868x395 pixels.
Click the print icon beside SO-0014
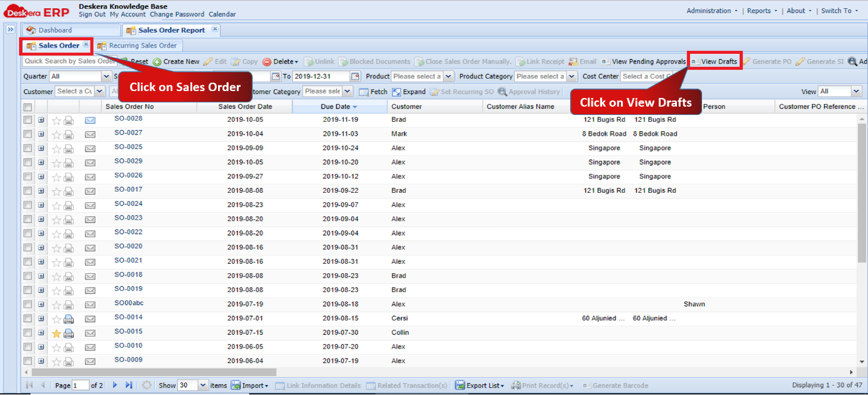[x=69, y=319]
